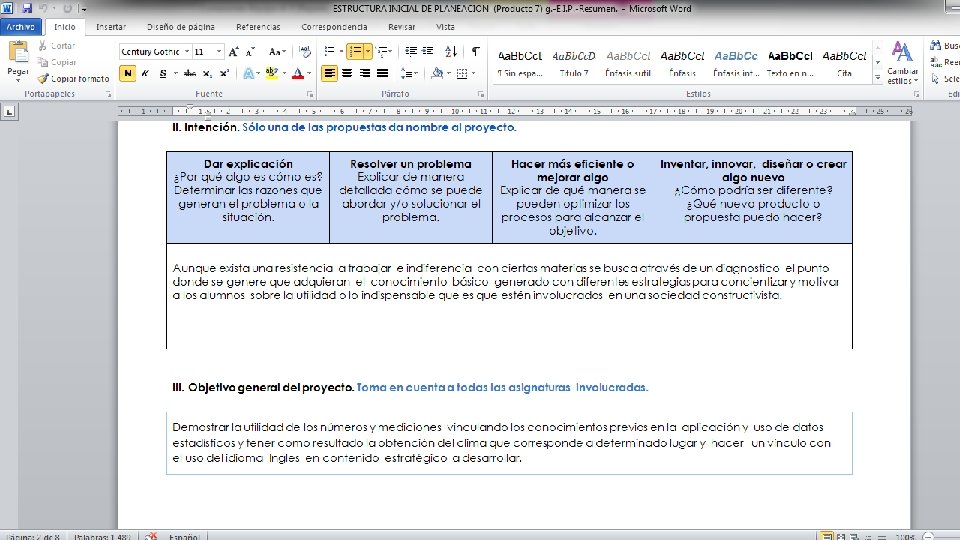Switch to the Diseño de página tab

tap(181, 27)
